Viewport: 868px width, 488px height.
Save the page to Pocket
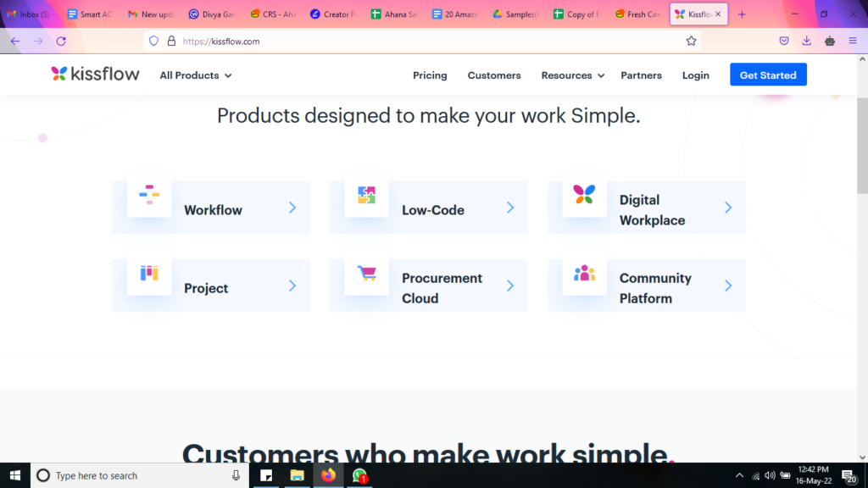tap(784, 41)
